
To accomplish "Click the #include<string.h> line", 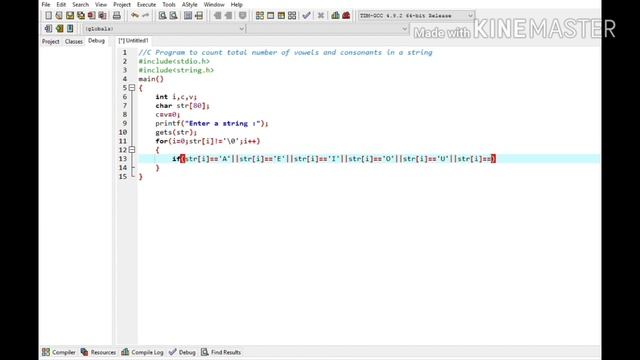I will (x=176, y=70).
